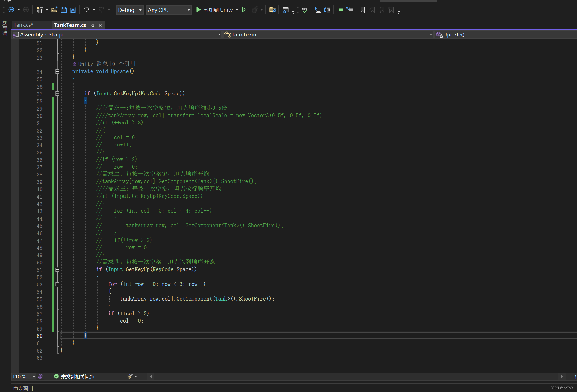Open the Any CPU platform dropdown
The width and height of the screenshot is (577, 392).
[169, 10]
